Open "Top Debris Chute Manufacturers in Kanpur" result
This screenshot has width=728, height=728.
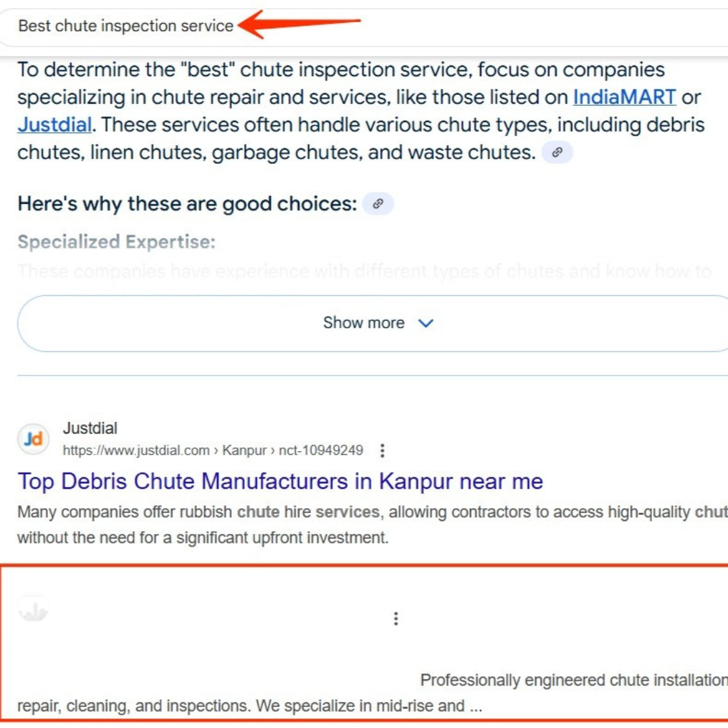click(x=280, y=481)
